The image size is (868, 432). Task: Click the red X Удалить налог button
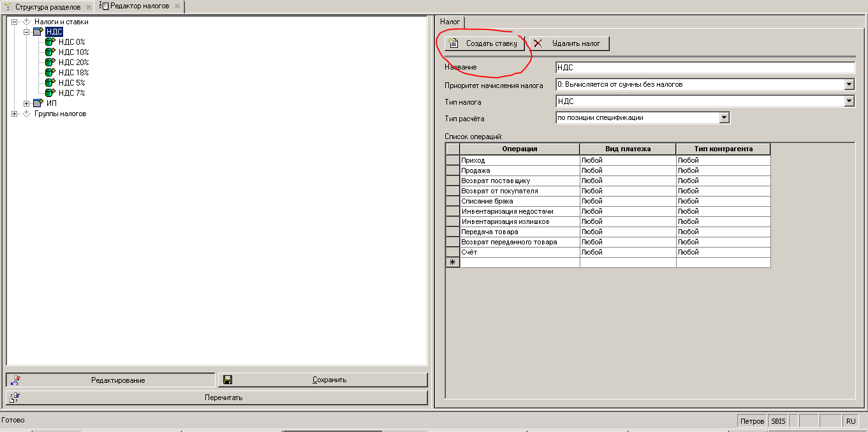[x=569, y=43]
